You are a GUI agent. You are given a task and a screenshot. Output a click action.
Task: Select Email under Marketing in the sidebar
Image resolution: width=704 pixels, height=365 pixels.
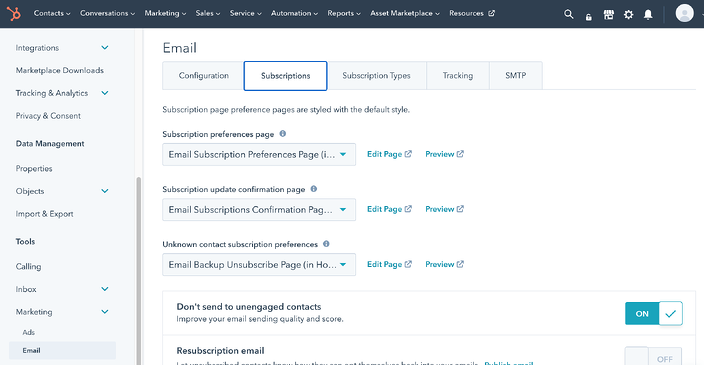(62, 350)
